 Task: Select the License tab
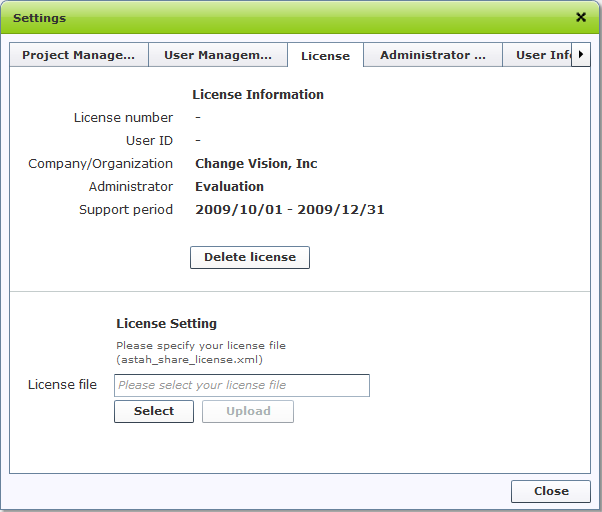(x=325, y=56)
